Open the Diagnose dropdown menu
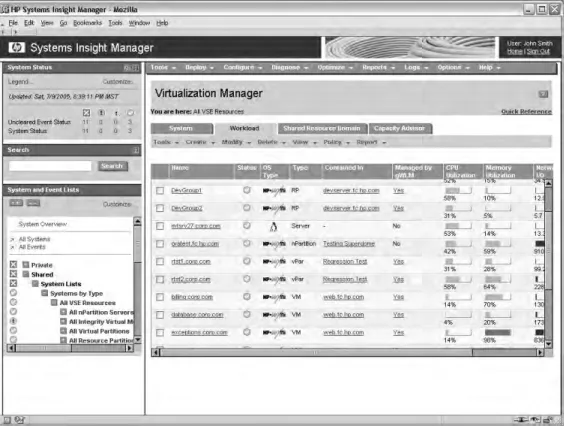The image size is (566, 426). [x=289, y=68]
